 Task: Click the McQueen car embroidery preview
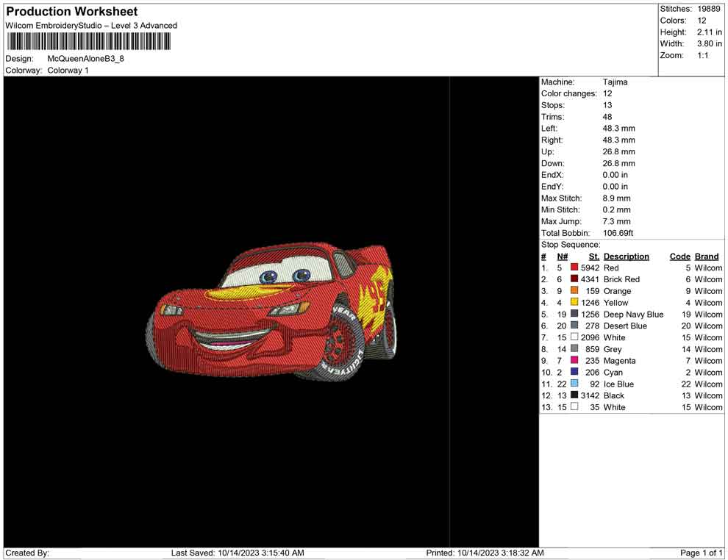[x=272, y=312]
